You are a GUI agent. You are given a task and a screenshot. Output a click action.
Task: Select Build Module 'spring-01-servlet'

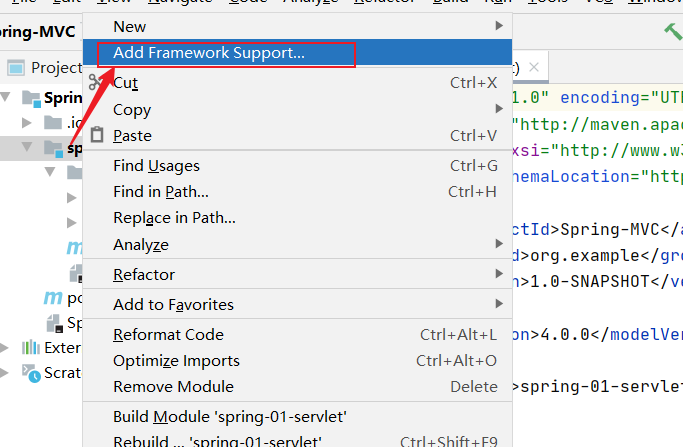tap(230, 415)
